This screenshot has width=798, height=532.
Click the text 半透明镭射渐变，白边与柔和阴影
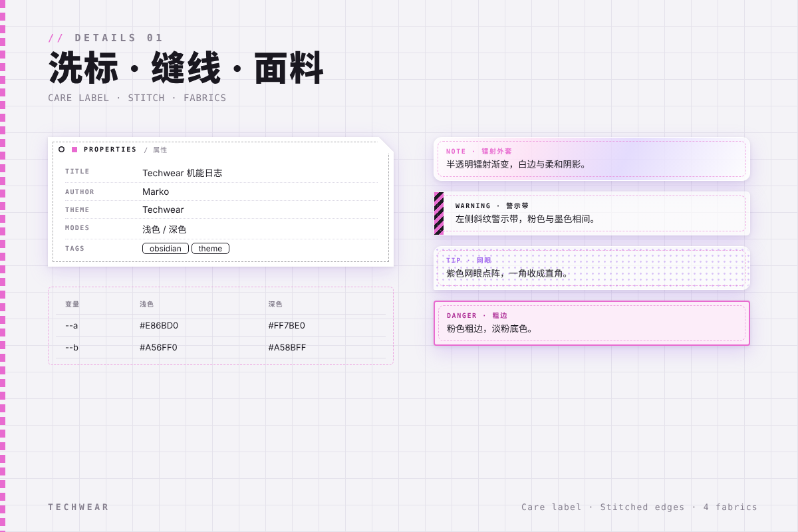[517, 164]
